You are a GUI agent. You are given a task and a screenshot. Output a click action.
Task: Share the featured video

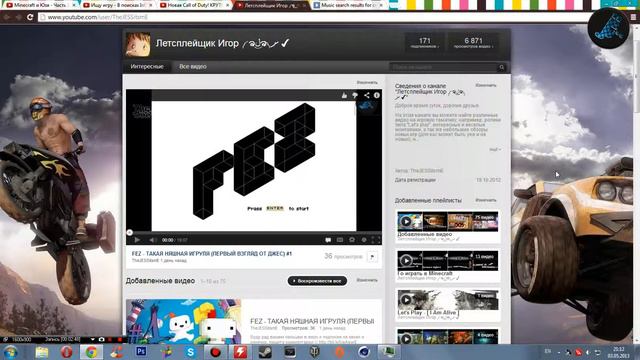366,96
